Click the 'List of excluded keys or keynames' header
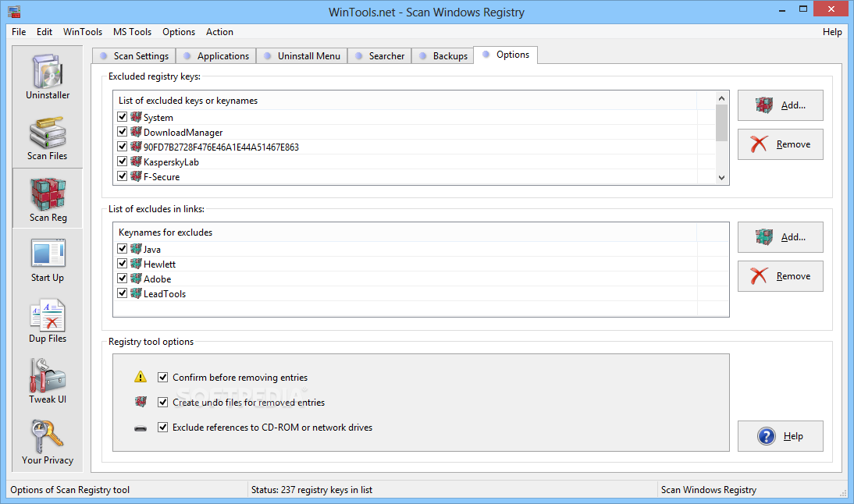 [x=405, y=100]
